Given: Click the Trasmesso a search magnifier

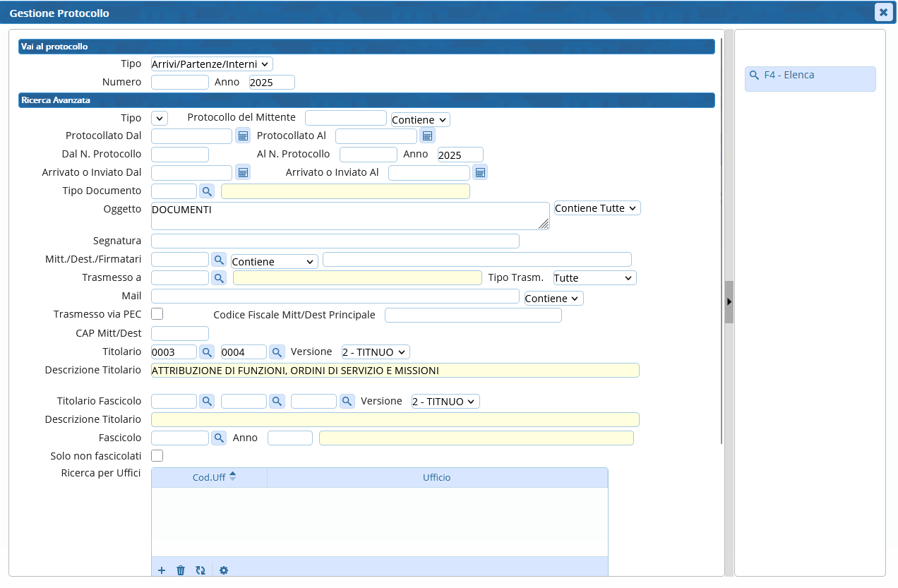Looking at the screenshot, I should (x=219, y=278).
